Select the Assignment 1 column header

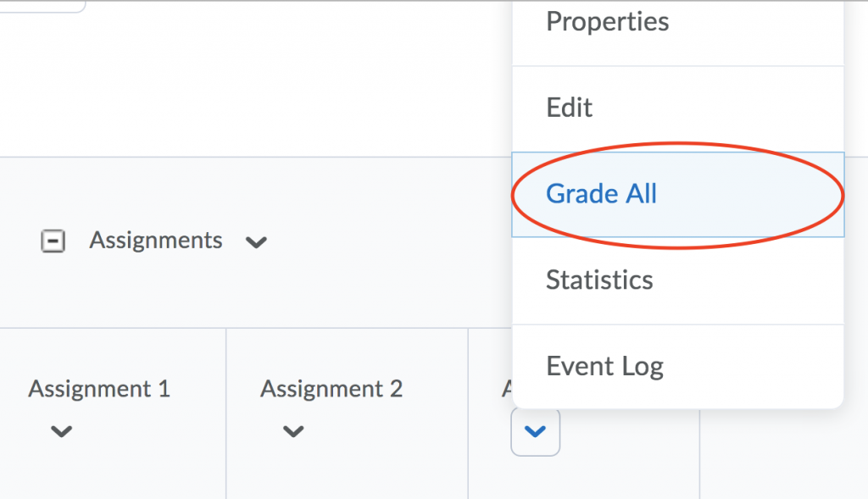[99, 389]
